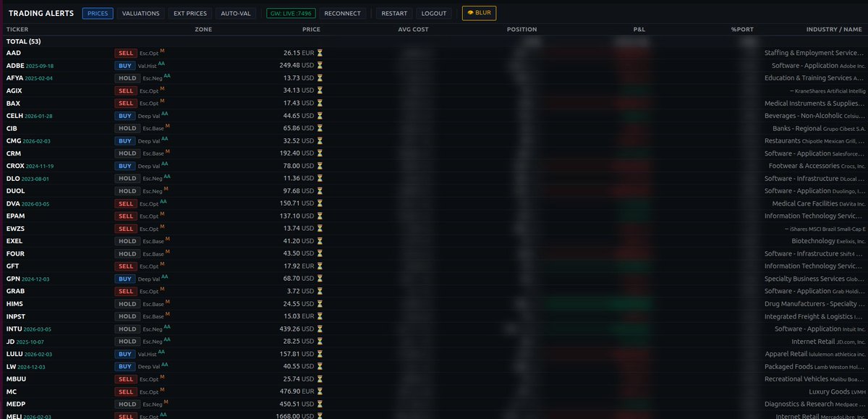
Task: Click the BUY badge in the LULU row
Action: click(124, 354)
